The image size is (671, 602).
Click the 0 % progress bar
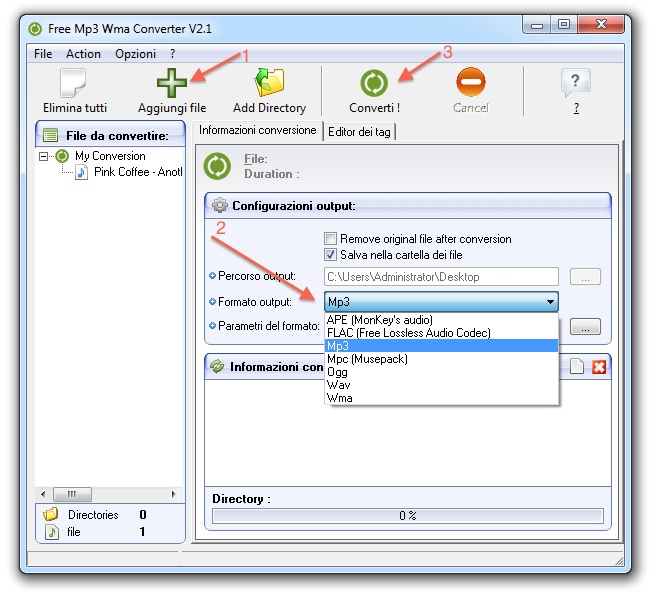pos(407,516)
